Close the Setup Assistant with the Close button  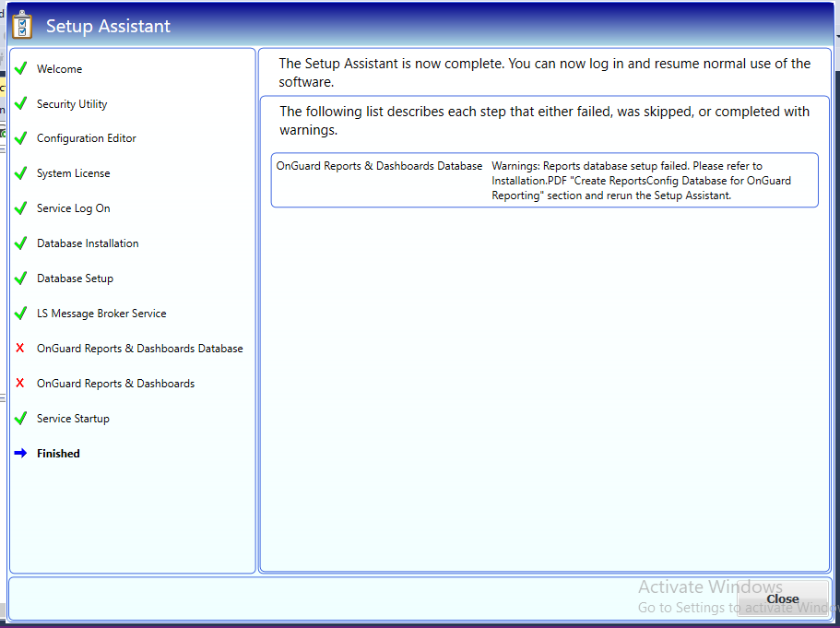(x=782, y=598)
